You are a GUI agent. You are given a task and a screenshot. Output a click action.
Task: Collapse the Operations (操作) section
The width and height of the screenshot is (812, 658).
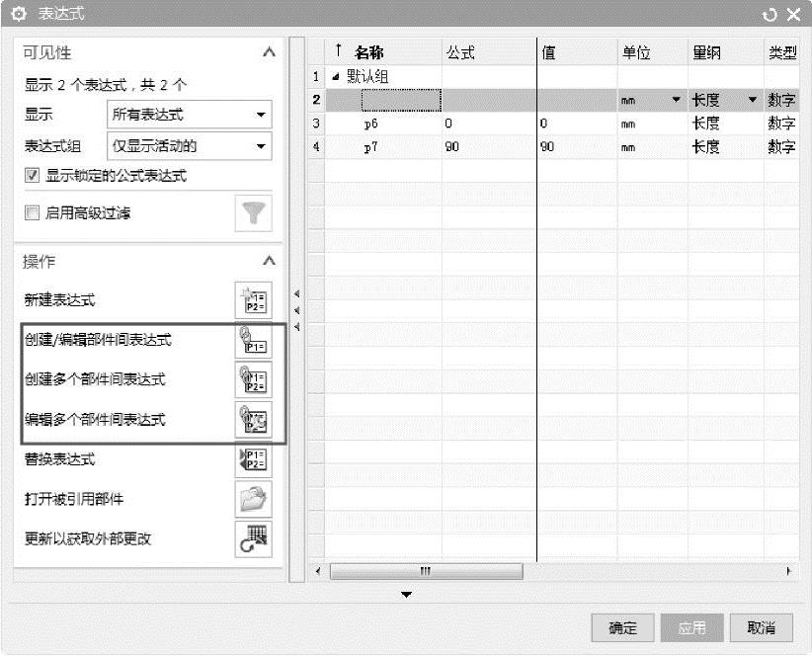pyautogui.click(x=269, y=261)
